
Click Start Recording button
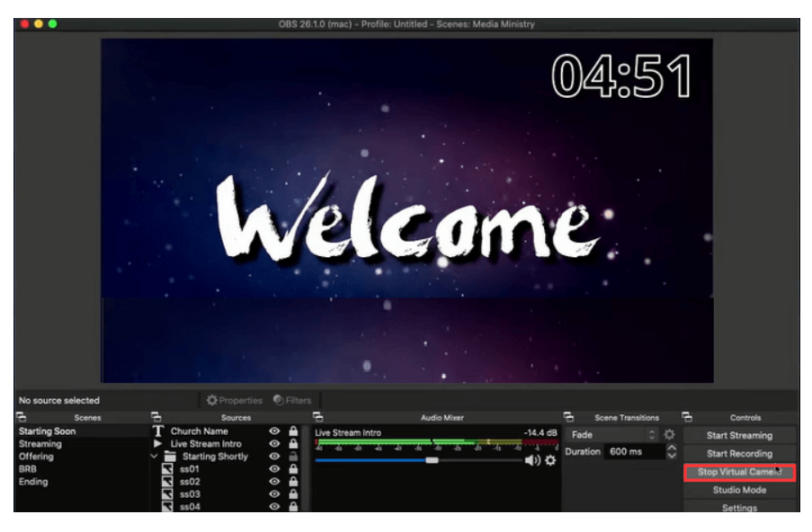[x=739, y=453]
